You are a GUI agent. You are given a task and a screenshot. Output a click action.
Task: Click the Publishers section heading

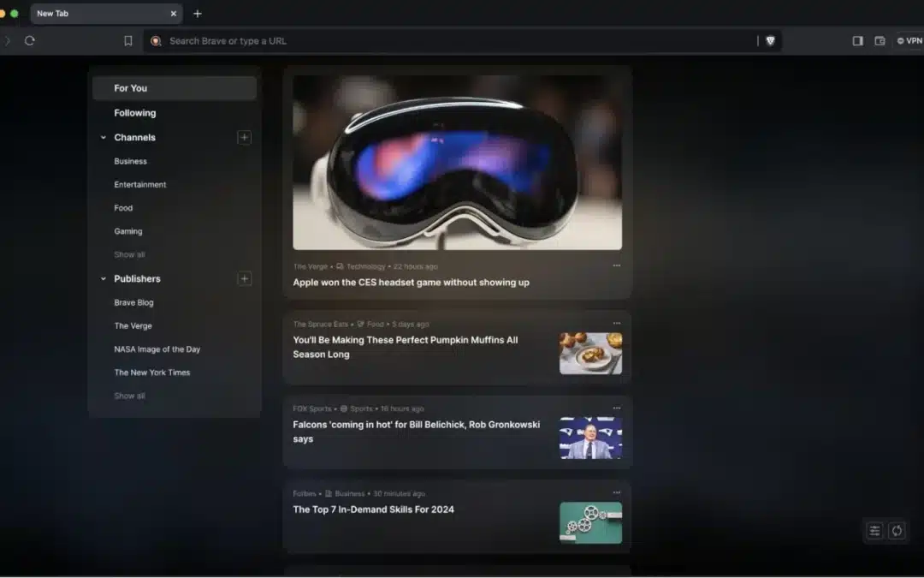coord(137,278)
